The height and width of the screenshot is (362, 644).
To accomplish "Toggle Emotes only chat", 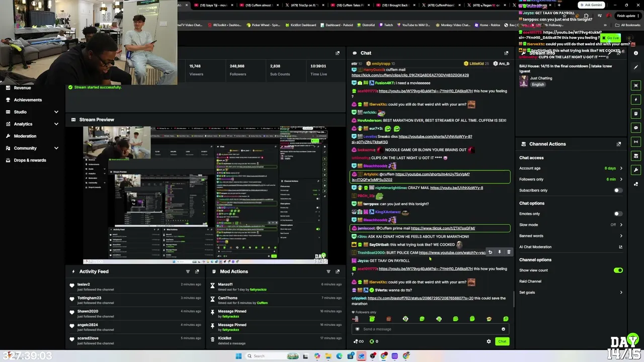I will click(618, 214).
